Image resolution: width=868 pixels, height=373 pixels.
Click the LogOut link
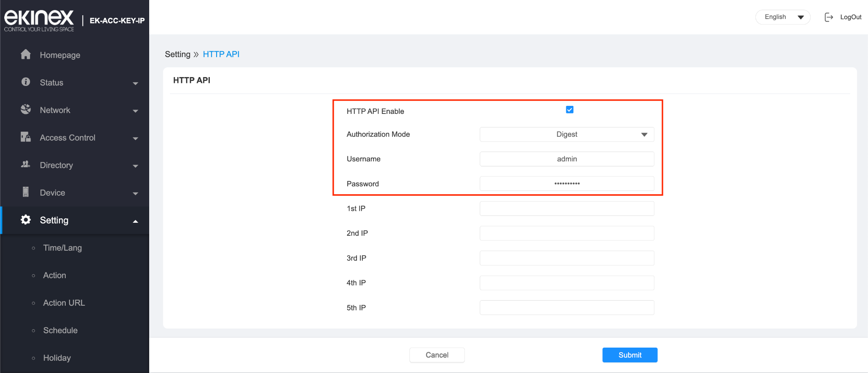[x=851, y=17]
